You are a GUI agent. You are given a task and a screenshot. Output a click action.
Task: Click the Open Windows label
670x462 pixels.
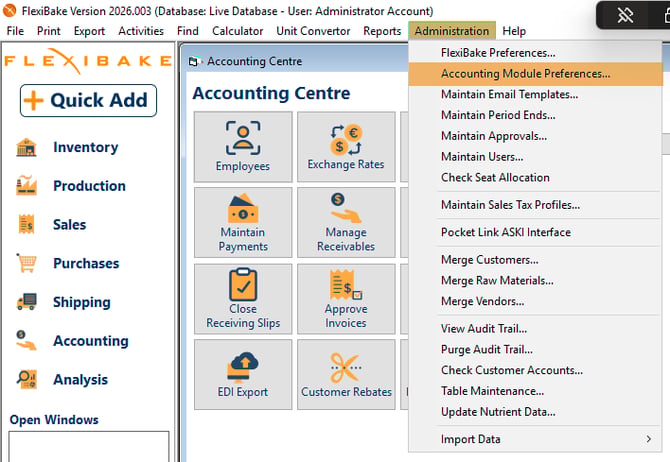pyautogui.click(x=54, y=420)
